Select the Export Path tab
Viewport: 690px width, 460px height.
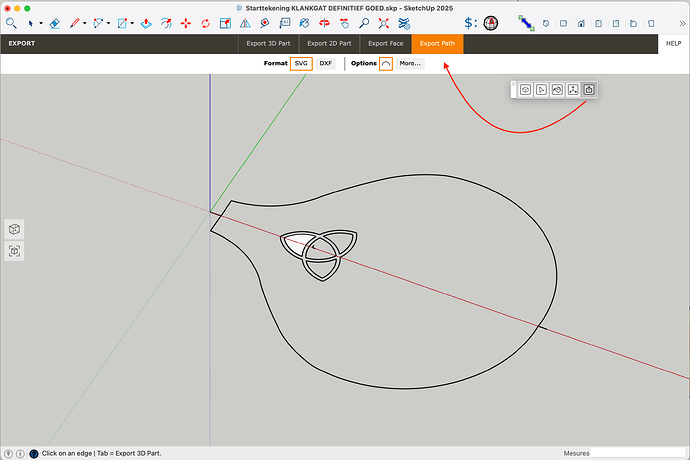437,44
